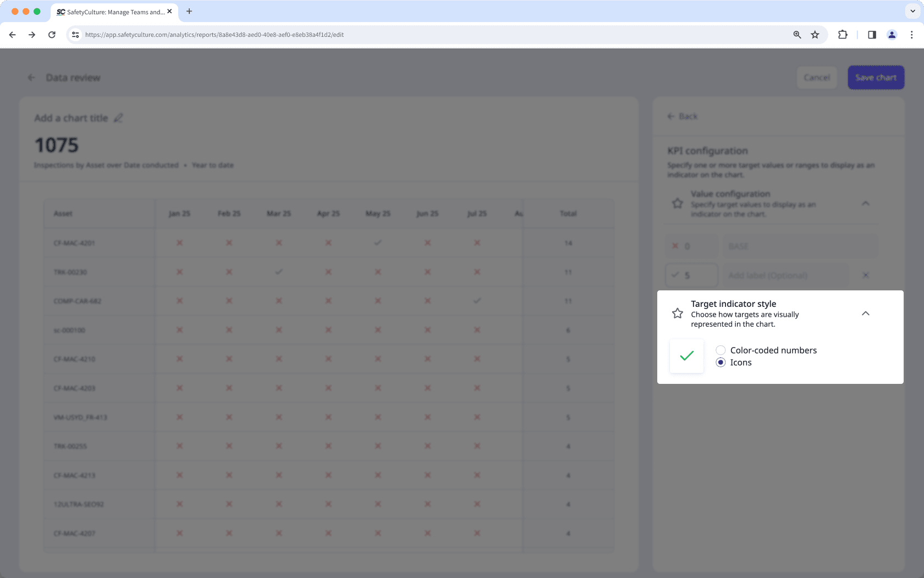Click the browser profile avatar icon
This screenshot has height=578, width=924.
892,34
